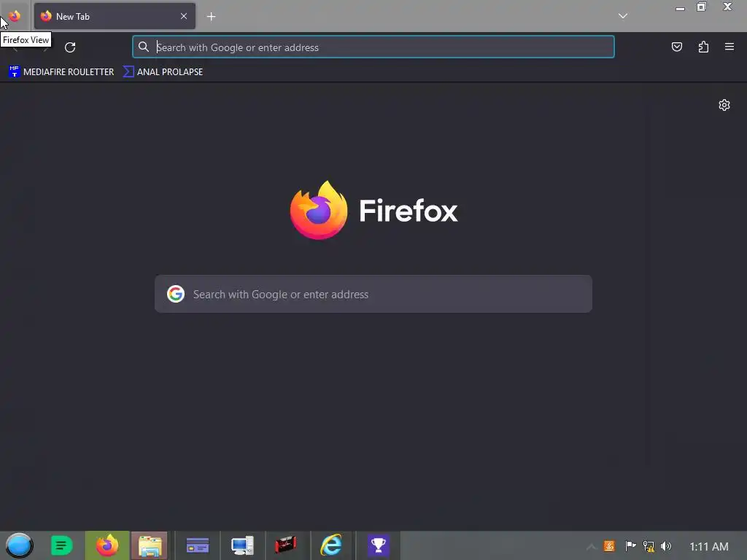Expand the list all tabs chevron
The height and width of the screenshot is (560, 747).
(x=623, y=16)
